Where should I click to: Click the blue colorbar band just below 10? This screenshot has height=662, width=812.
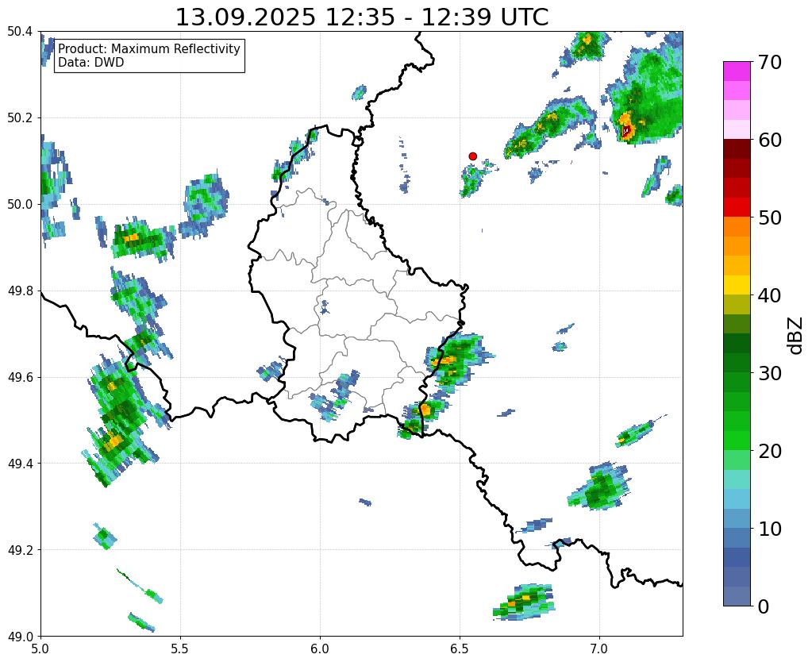(737, 537)
